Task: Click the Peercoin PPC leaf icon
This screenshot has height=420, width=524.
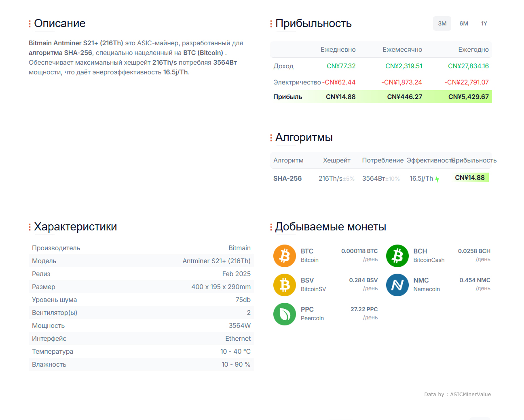Action: click(285, 314)
